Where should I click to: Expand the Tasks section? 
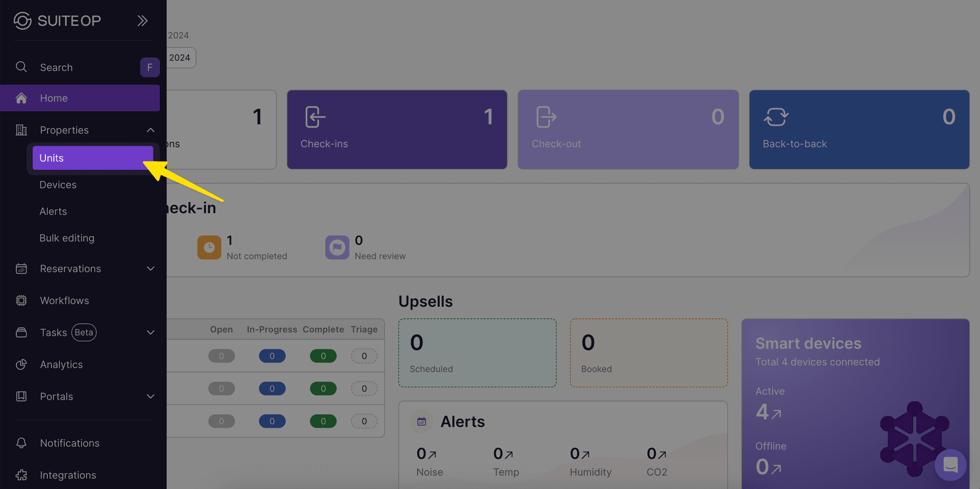click(x=150, y=332)
